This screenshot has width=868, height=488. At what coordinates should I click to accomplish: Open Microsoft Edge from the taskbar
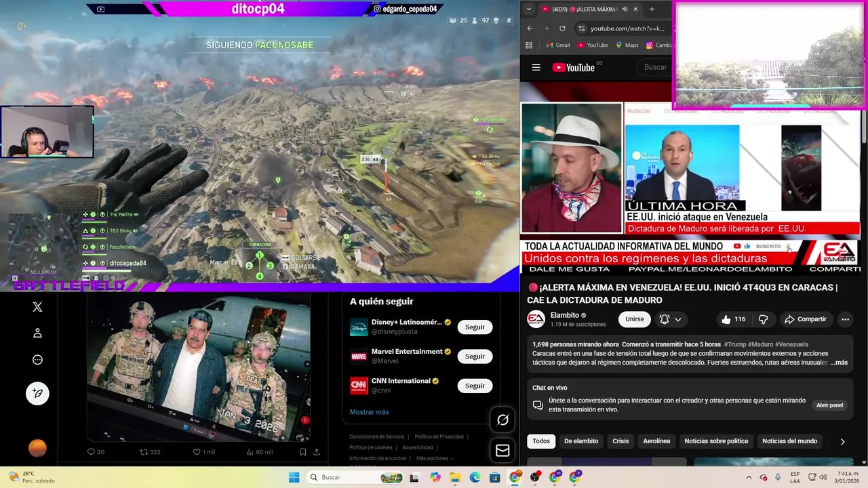click(x=475, y=477)
